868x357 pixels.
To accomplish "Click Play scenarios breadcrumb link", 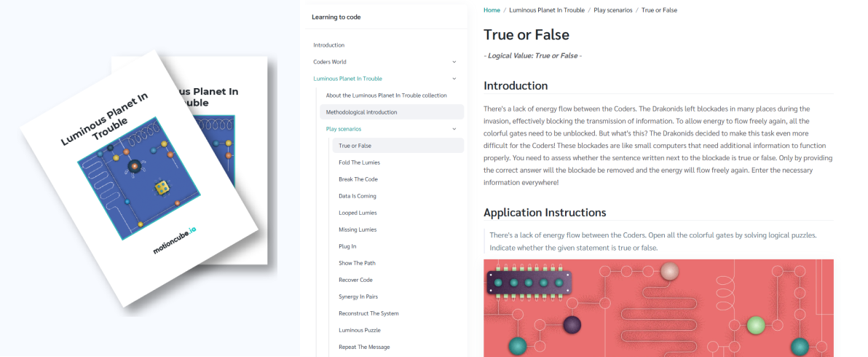I will coord(613,10).
